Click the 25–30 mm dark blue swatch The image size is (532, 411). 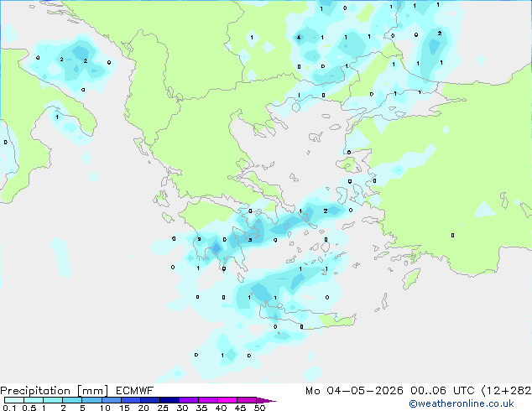pos(169,400)
